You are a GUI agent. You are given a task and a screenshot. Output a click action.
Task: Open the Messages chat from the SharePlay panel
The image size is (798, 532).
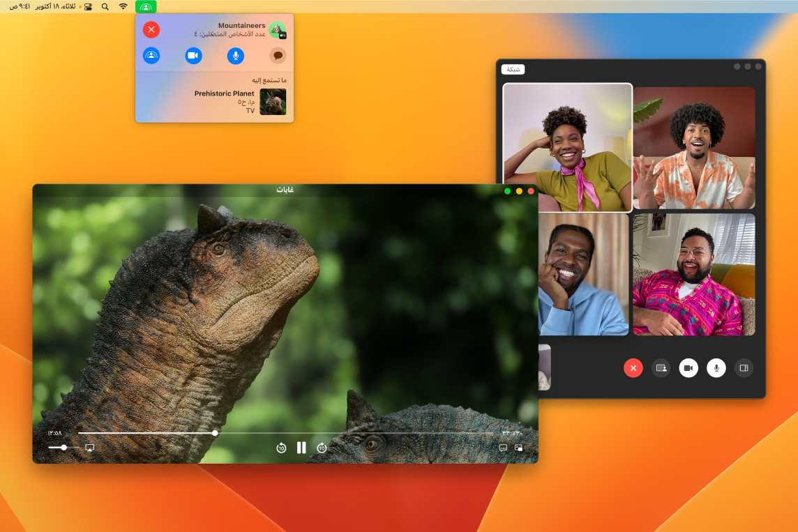point(278,56)
